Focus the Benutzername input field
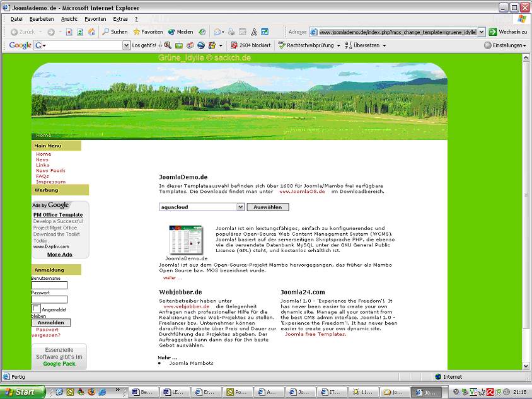The width and height of the screenshot is (532, 399). [50, 285]
